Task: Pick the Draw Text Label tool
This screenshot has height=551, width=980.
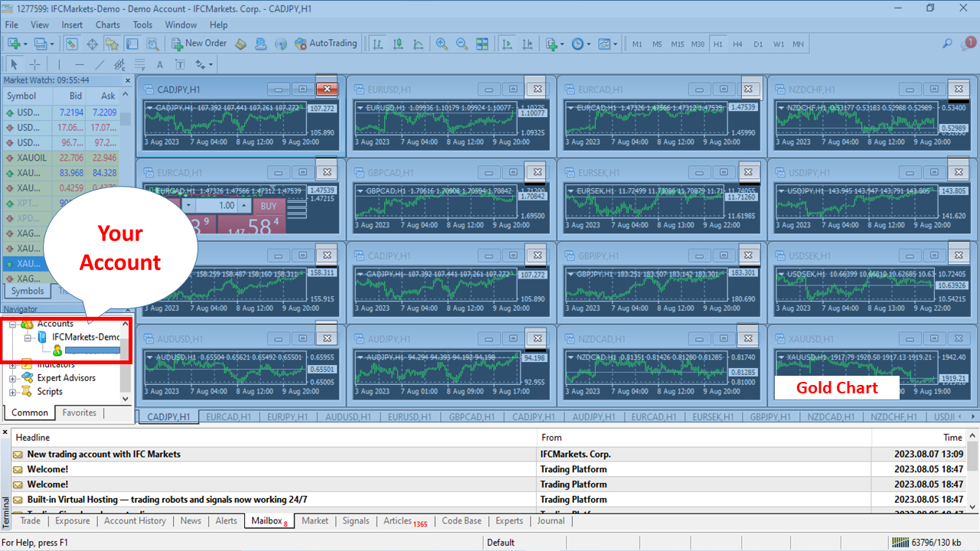Action: pos(179,64)
